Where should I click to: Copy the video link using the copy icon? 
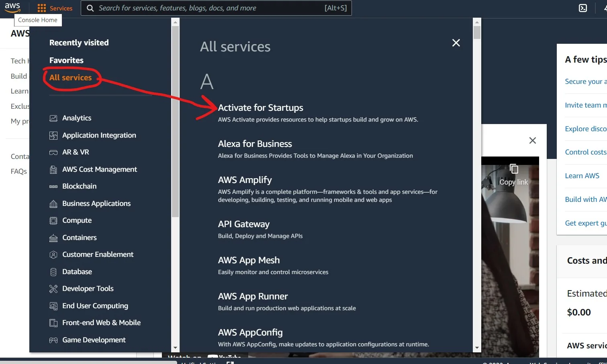tap(514, 169)
